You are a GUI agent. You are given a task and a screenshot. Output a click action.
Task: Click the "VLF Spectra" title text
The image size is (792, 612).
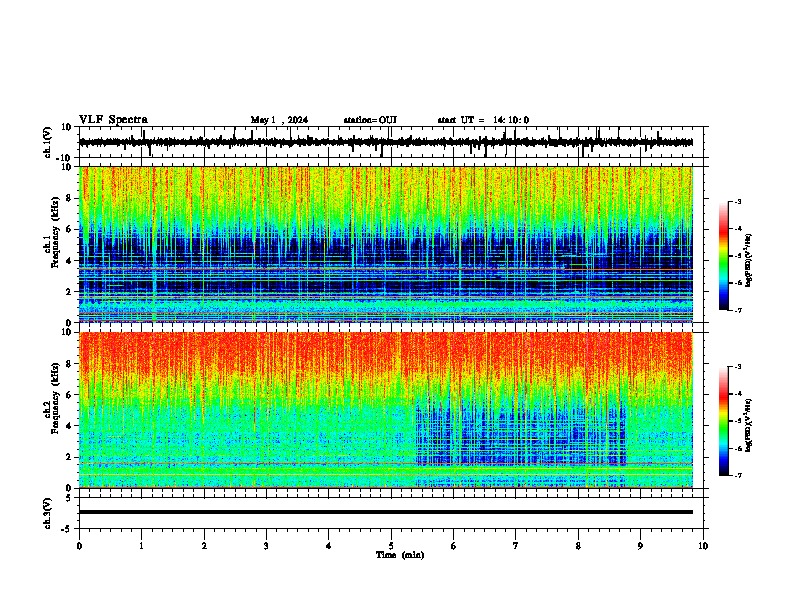pos(113,120)
